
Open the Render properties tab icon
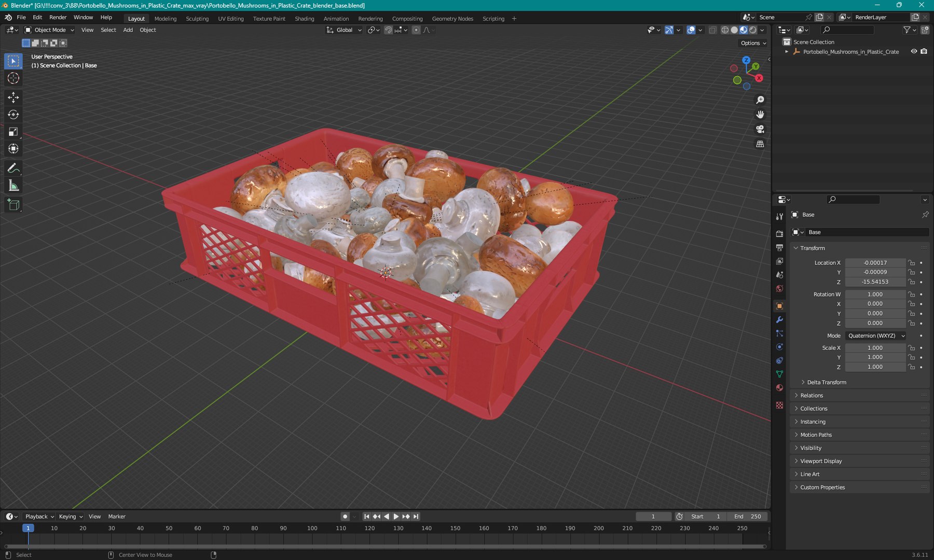point(779,234)
